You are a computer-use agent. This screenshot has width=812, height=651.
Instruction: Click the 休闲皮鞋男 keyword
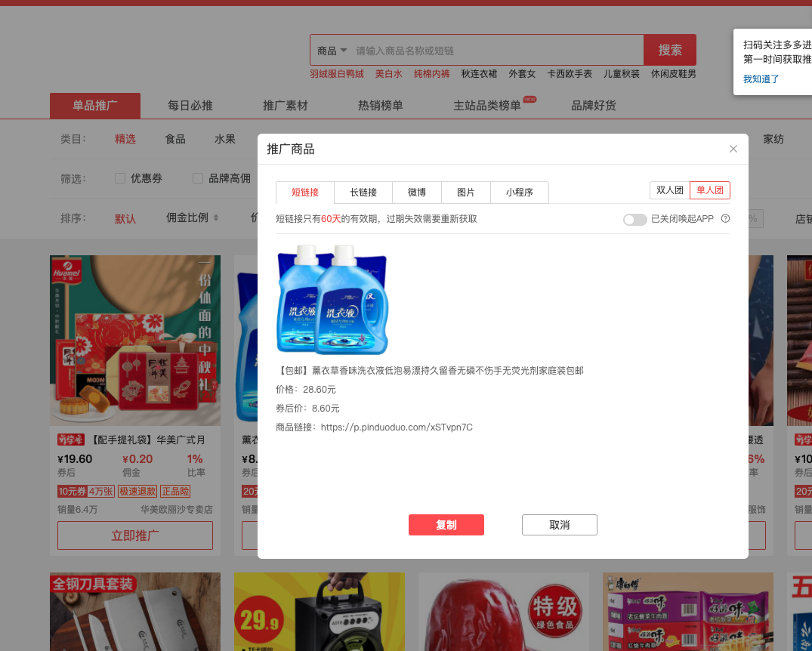[x=673, y=74]
